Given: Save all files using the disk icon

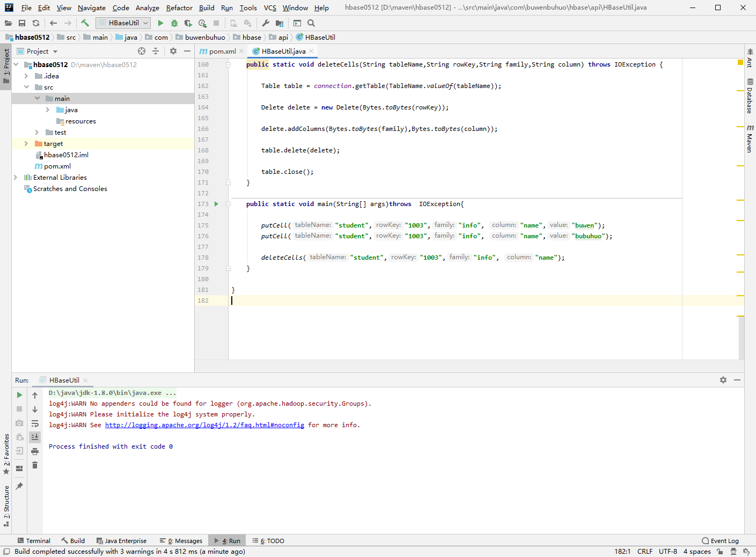Looking at the screenshot, I should pos(22,23).
